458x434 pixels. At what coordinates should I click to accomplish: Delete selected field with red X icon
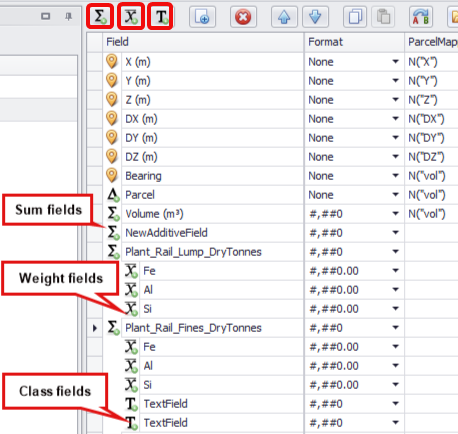pos(243,17)
